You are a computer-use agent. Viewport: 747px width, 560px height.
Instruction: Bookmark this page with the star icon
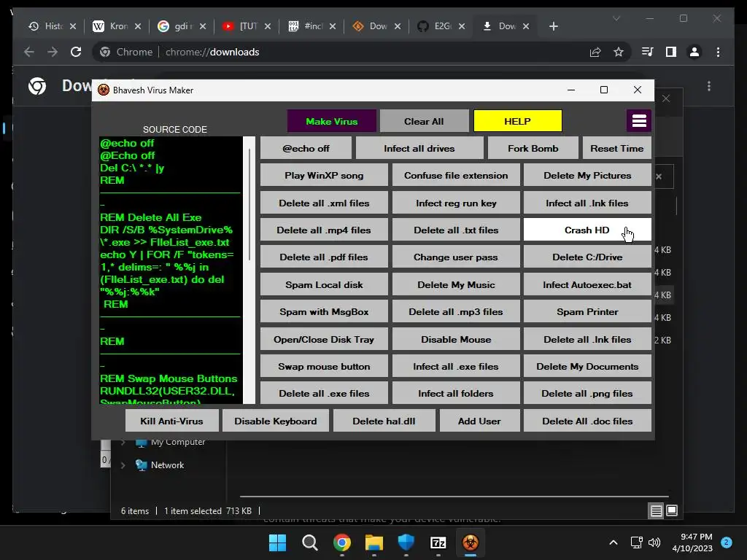619,52
